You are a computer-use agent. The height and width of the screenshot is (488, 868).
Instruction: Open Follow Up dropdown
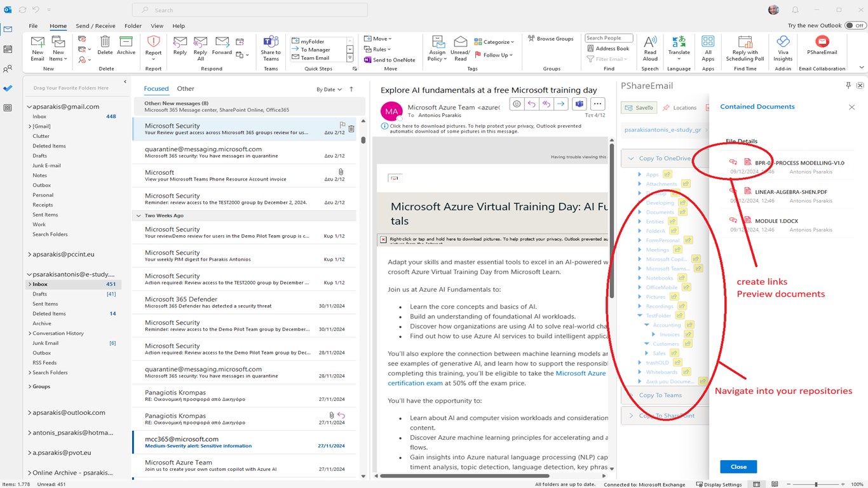tap(494, 55)
